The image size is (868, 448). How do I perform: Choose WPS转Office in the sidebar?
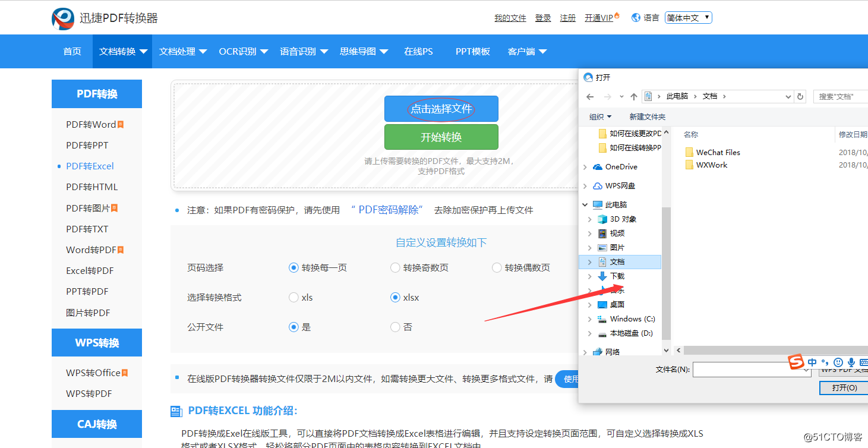click(x=93, y=373)
